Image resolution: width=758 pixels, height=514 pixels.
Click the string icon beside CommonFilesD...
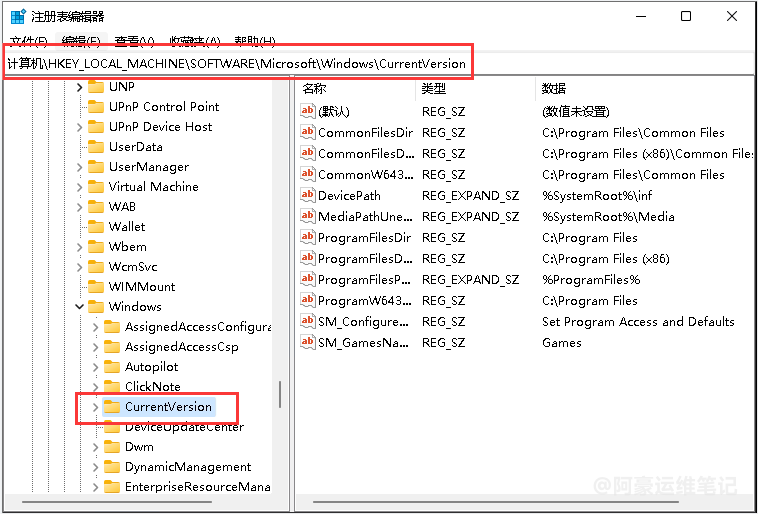tap(308, 153)
